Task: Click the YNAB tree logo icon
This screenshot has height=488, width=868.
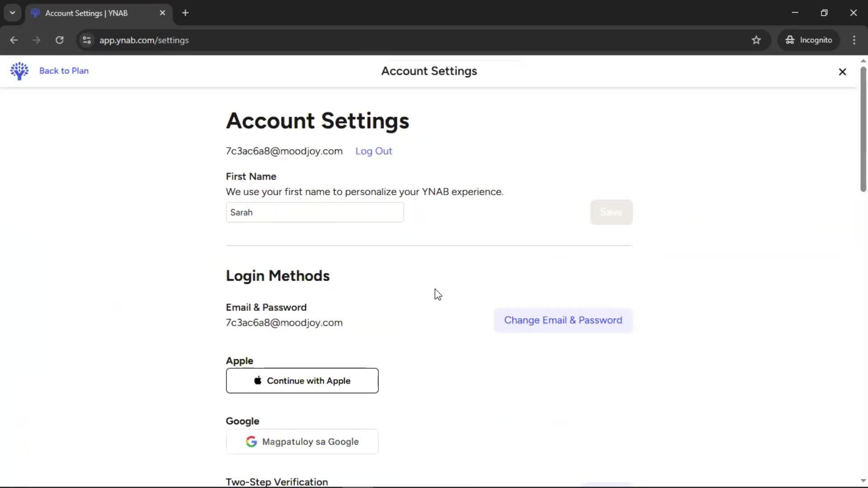Action: pos(19,71)
